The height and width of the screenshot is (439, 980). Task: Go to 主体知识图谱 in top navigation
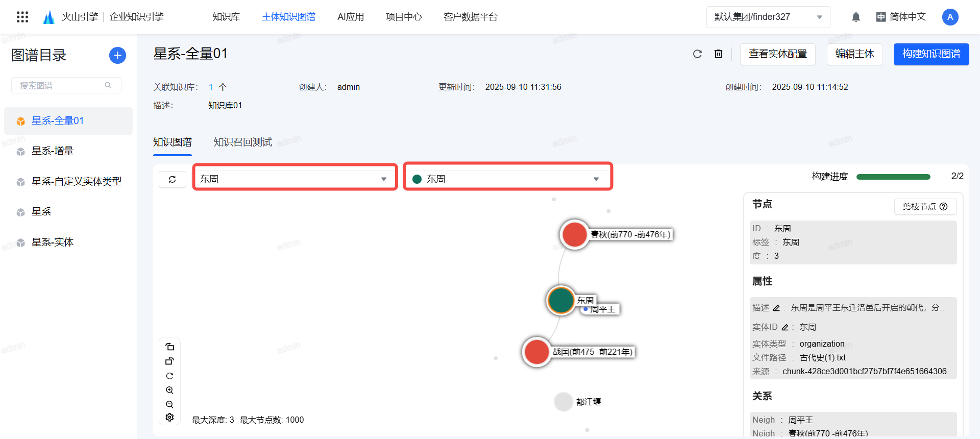click(x=288, y=17)
